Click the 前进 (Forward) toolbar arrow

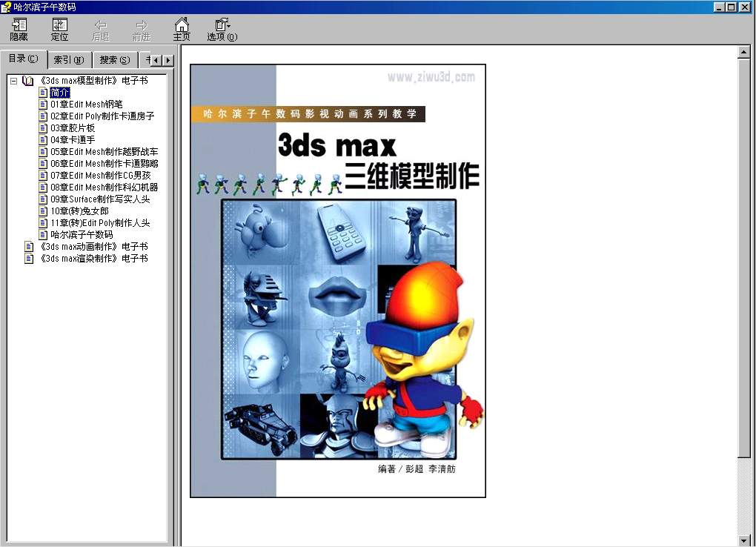[x=142, y=30]
